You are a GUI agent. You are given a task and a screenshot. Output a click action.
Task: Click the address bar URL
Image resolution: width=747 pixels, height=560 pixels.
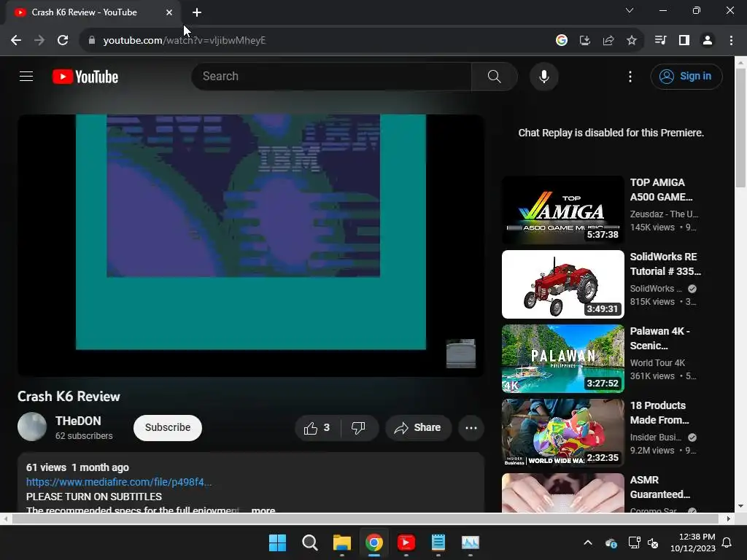coord(185,41)
